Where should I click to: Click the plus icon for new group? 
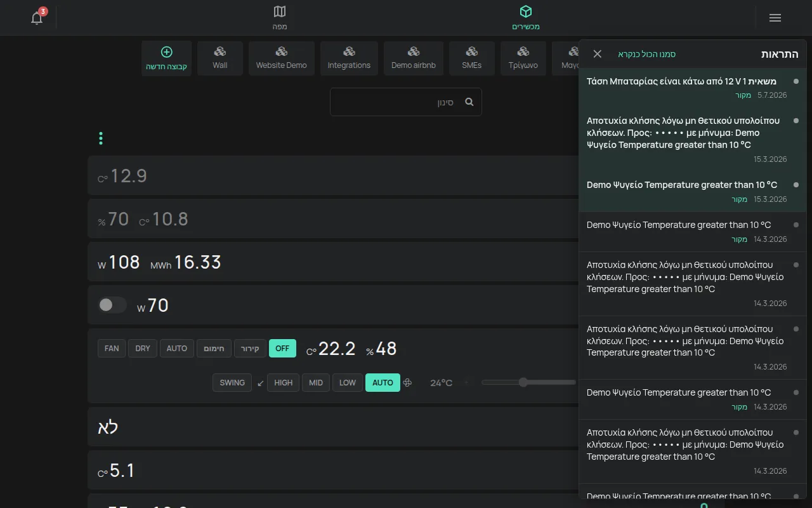(167, 52)
